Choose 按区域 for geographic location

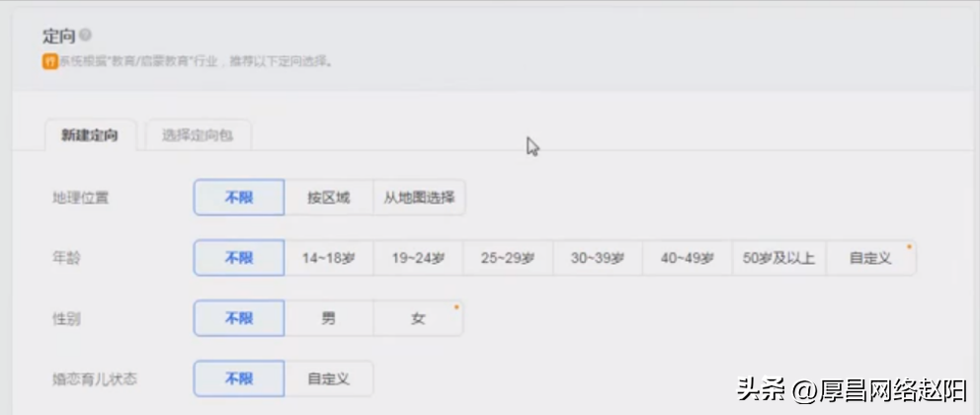329,198
